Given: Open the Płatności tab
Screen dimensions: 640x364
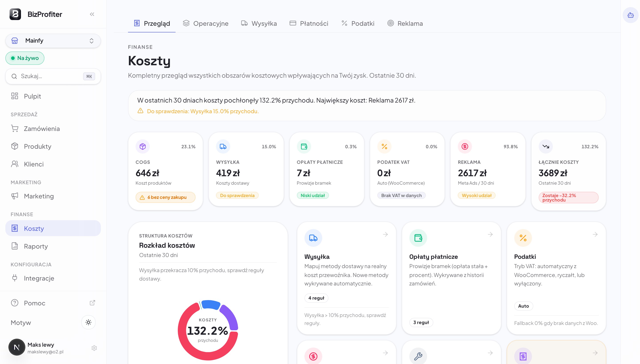Looking at the screenshot, I should point(309,24).
